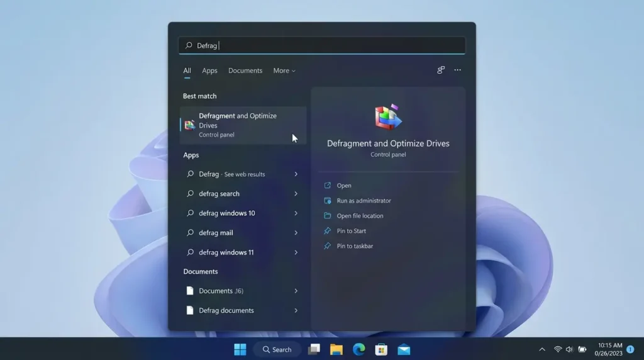Select the defrag windows 10 suggestion

tap(243, 213)
